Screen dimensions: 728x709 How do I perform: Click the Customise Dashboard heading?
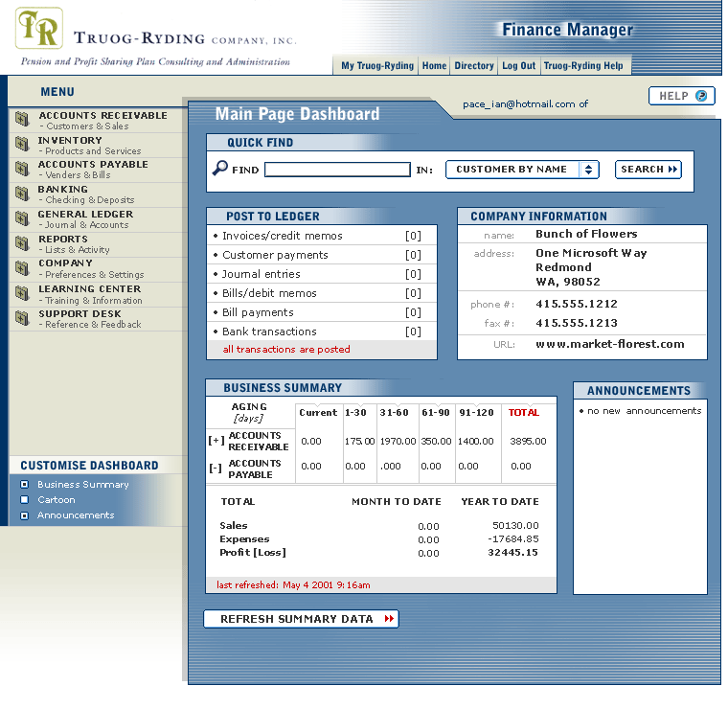point(89,466)
